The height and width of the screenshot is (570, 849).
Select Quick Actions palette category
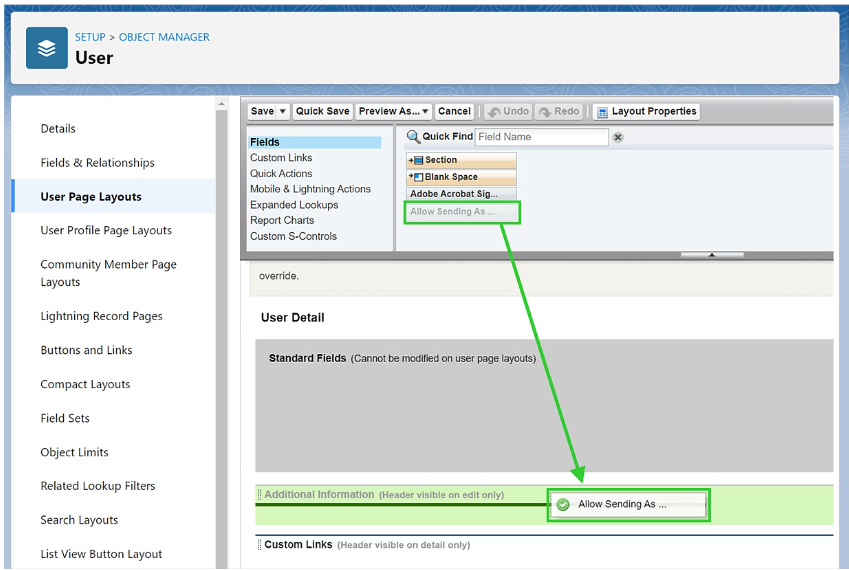pos(281,174)
